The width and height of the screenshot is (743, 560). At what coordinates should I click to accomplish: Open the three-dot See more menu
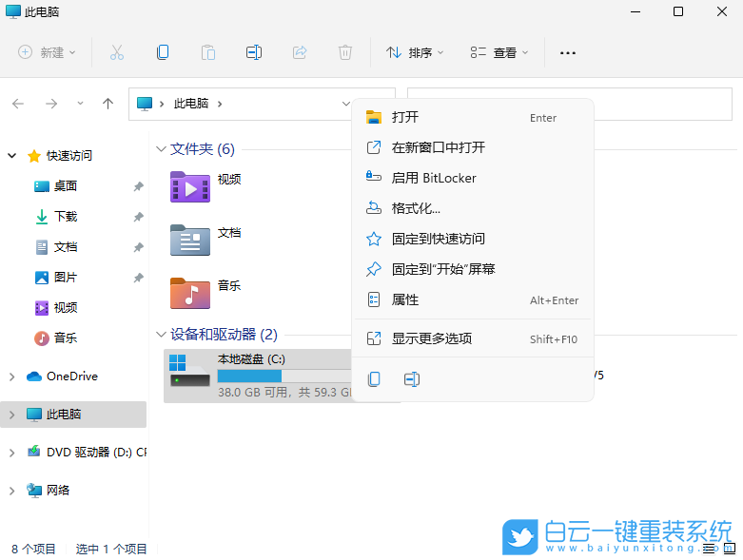click(568, 52)
